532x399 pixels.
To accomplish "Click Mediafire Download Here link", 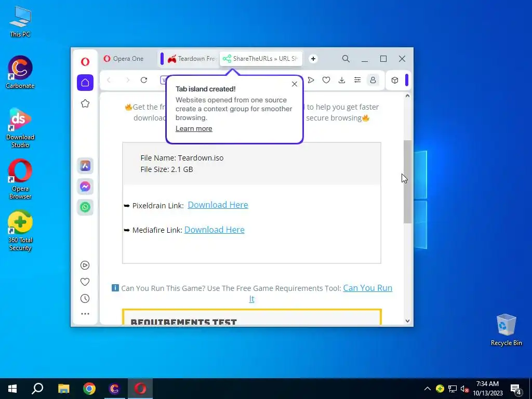I will tap(214, 230).
